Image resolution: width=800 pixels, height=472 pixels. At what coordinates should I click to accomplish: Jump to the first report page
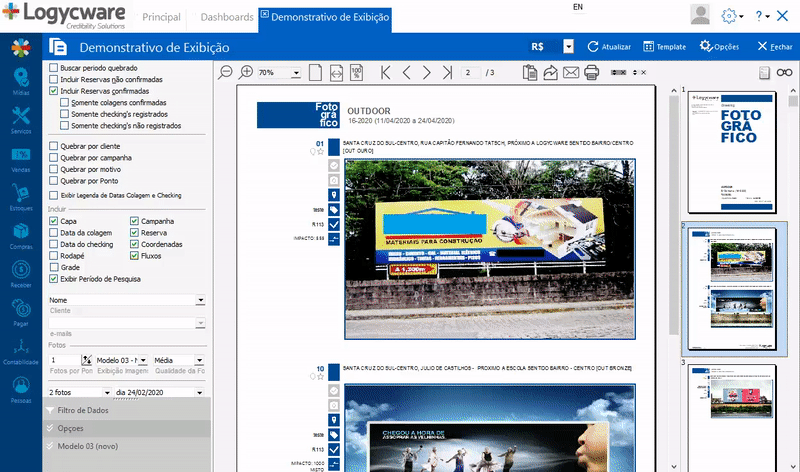coord(386,72)
